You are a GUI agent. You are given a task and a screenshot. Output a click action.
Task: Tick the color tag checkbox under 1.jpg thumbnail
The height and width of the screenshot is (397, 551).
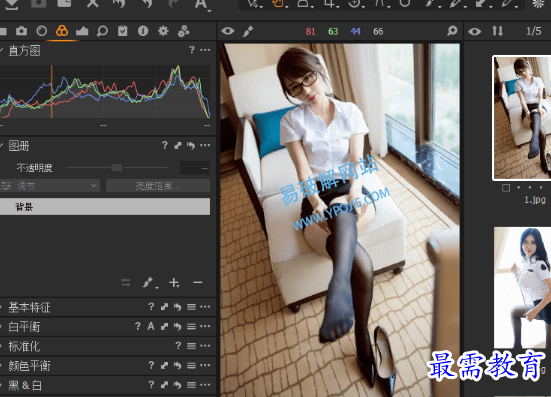click(506, 188)
